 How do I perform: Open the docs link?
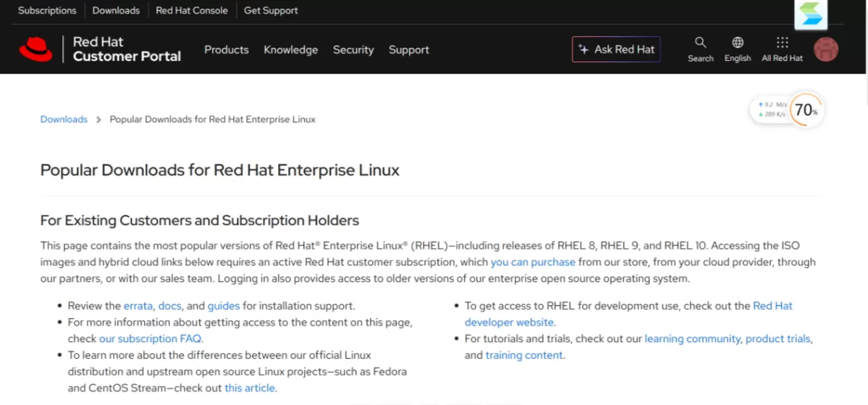(170, 305)
